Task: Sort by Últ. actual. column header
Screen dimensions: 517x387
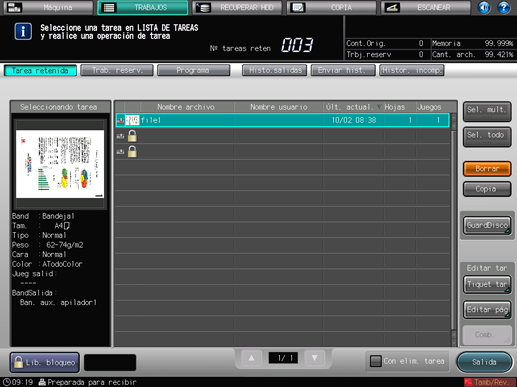Action: (x=353, y=107)
